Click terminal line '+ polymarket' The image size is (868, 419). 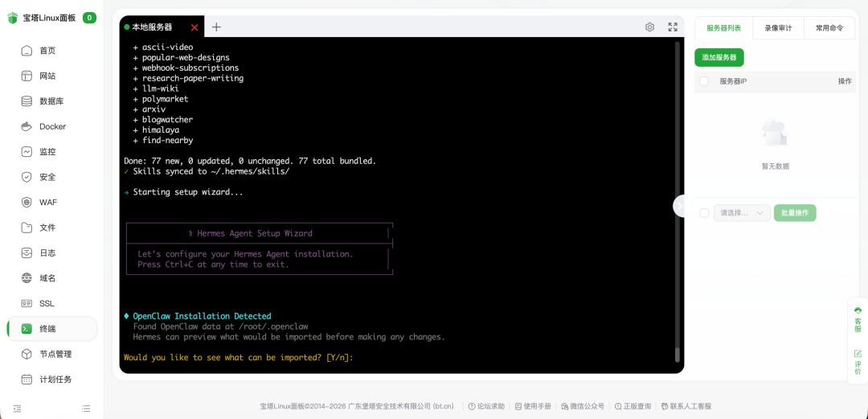click(x=161, y=99)
